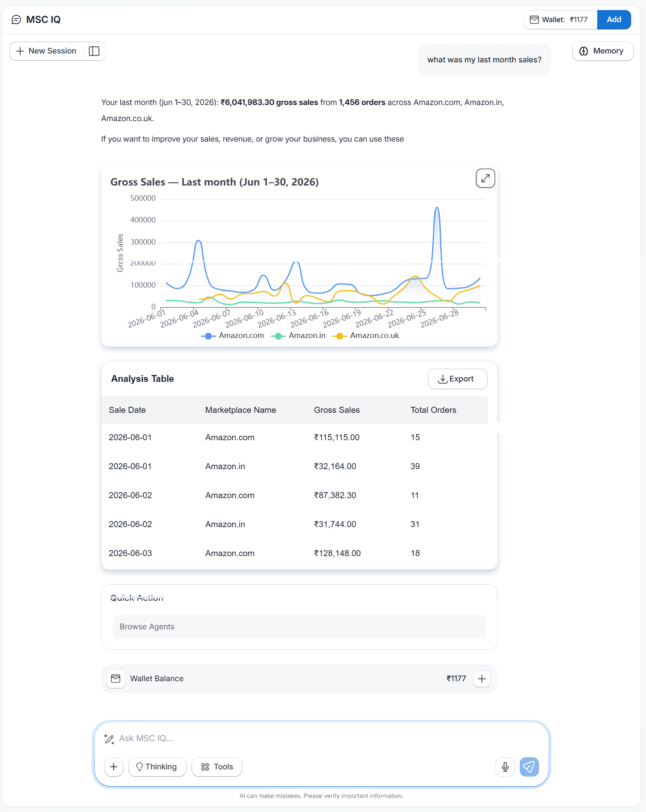Viewport: 646px width, 812px height.
Task: Click the Marketplace Name column header
Action: 241,410
